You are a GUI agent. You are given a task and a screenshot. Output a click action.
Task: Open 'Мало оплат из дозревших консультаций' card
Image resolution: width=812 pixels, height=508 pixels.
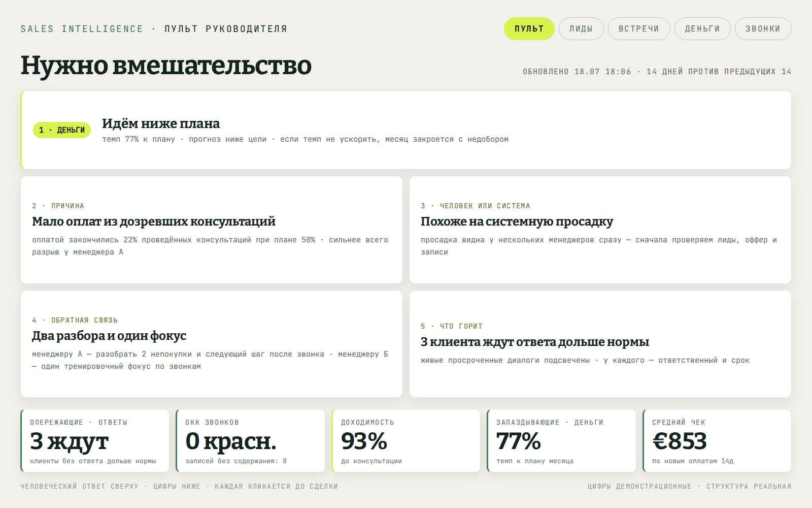point(212,230)
